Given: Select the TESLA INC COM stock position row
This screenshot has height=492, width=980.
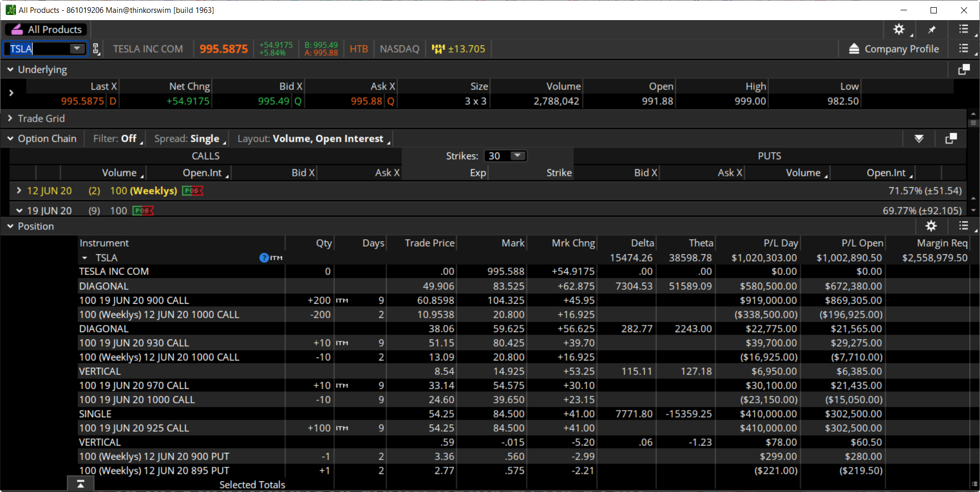Looking at the screenshot, I should point(523,271).
